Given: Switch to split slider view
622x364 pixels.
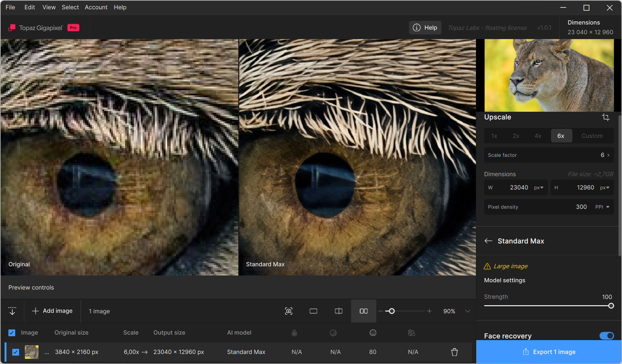Looking at the screenshot, I should coord(338,311).
